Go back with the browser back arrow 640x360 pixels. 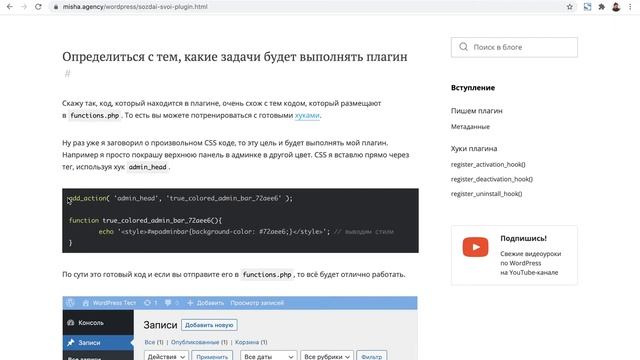[x=10, y=7]
